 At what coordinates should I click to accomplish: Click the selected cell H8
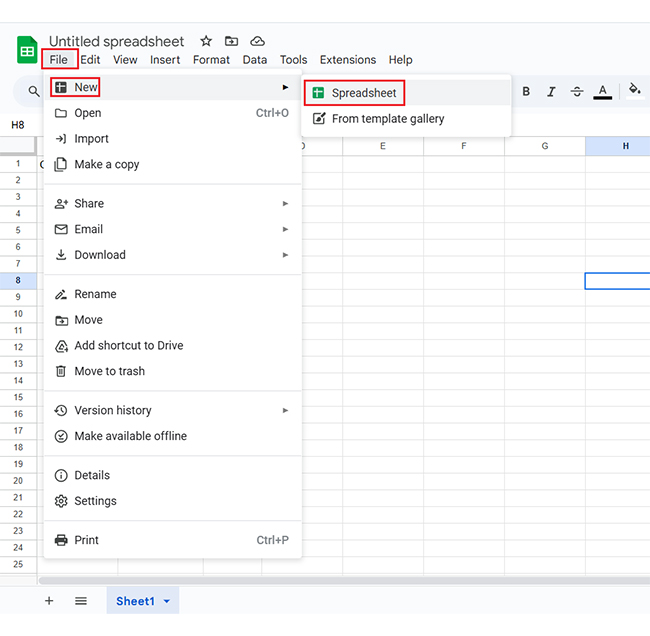618,281
